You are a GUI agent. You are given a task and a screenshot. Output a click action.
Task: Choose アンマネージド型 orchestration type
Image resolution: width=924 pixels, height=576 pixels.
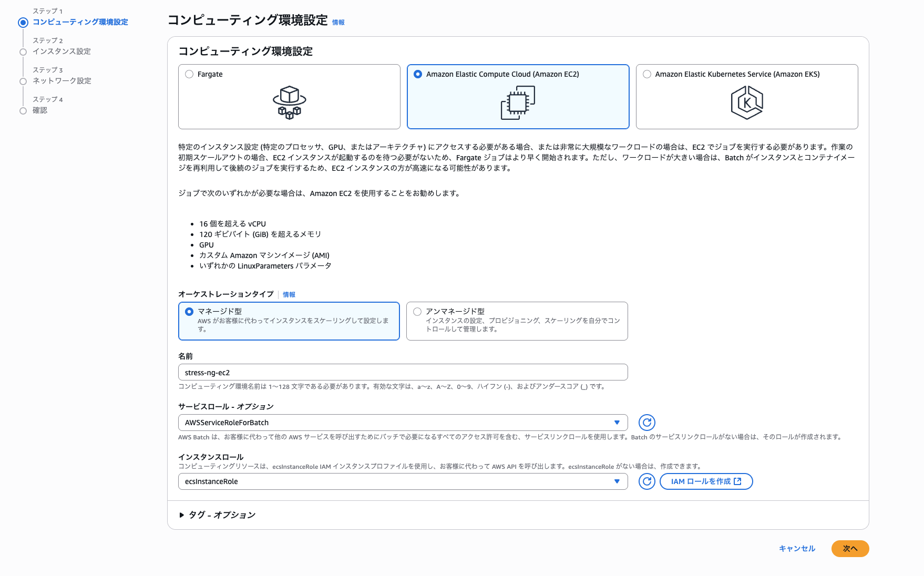(x=417, y=312)
